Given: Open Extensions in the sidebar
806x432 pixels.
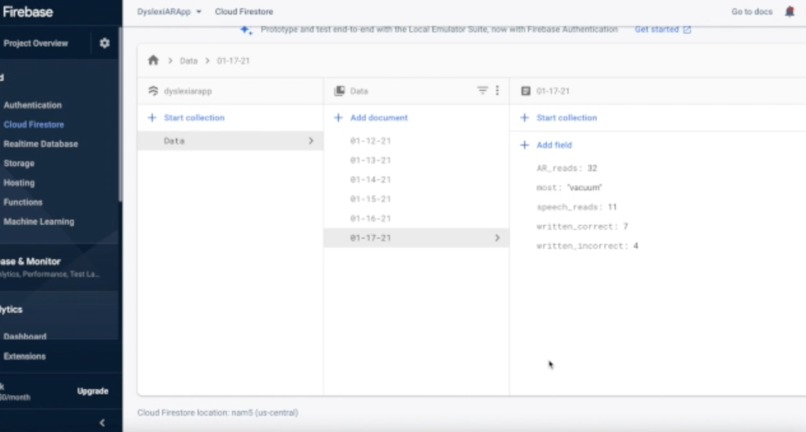Looking at the screenshot, I should (x=25, y=356).
